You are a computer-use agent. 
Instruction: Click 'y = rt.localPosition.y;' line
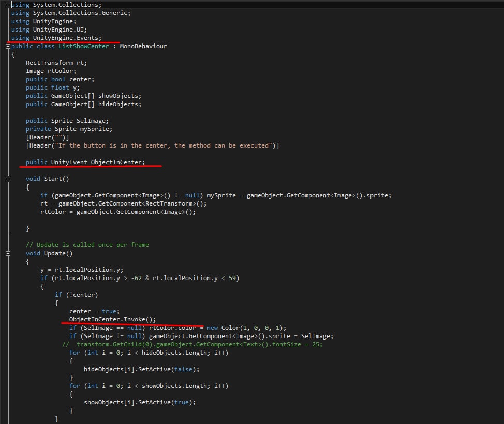82,270
